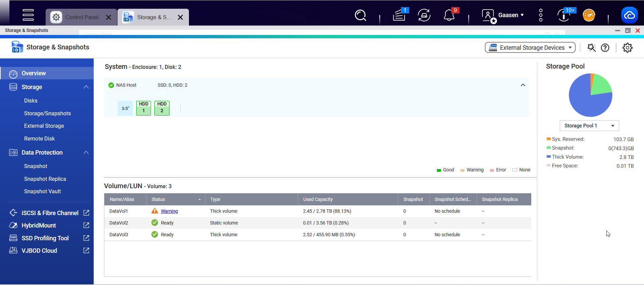
Task: Open iSCSI & Fibre Channel
Action: [x=50, y=213]
